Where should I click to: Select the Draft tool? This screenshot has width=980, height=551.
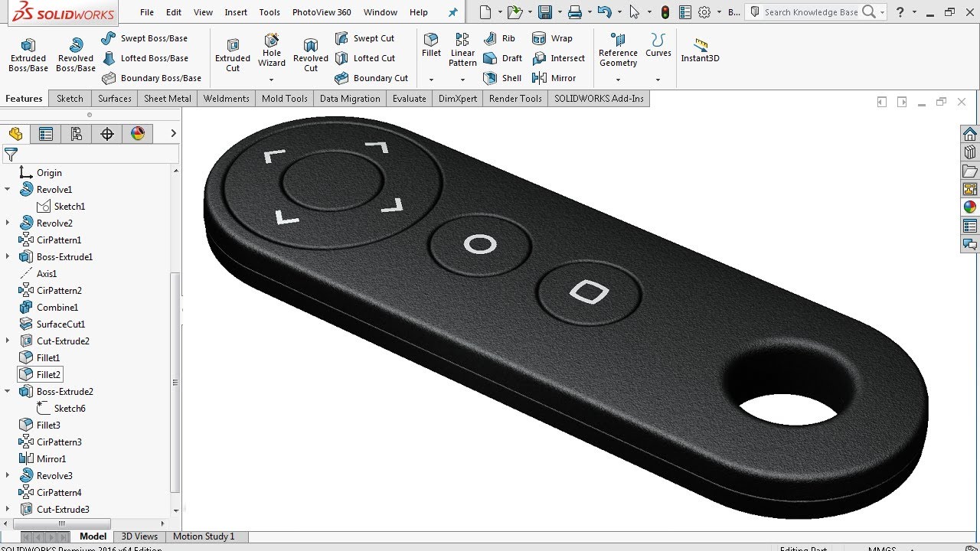pos(502,58)
